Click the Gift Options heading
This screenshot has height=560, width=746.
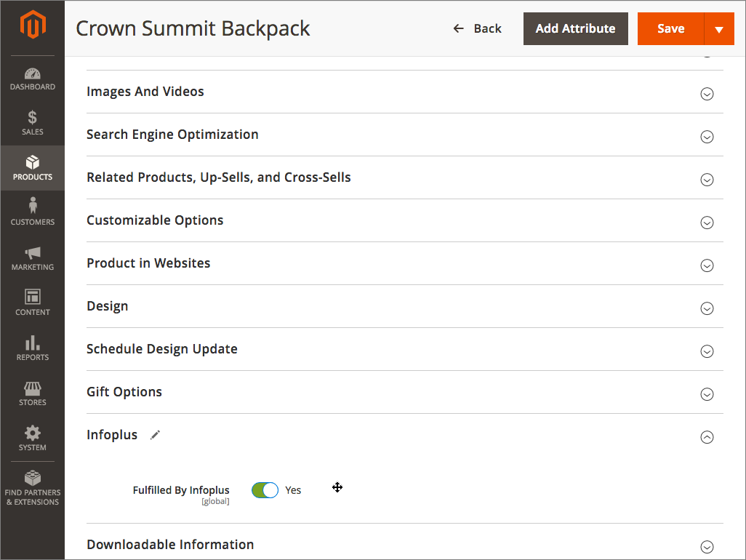[x=124, y=392]
